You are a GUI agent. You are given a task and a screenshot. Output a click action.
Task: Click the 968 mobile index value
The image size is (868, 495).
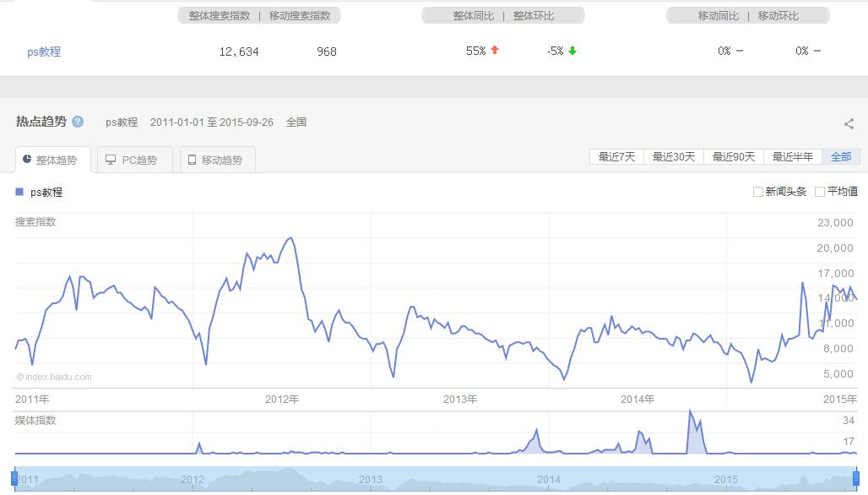point(327,52)
